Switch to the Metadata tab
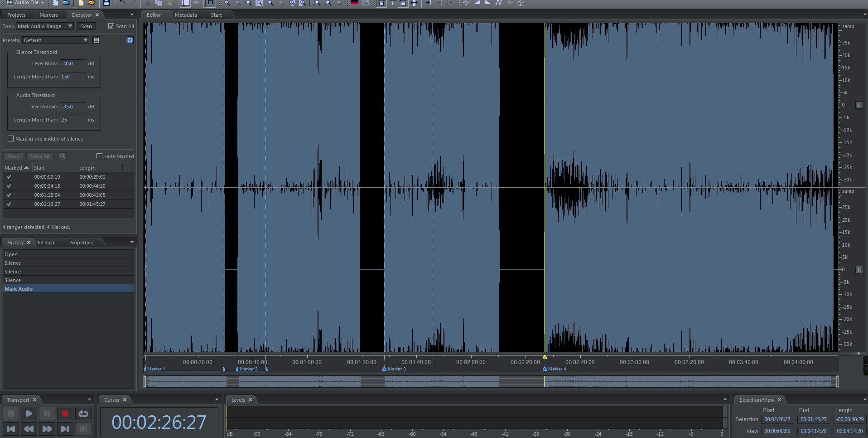The image size is (868, 438). click(x=186, y=15)
